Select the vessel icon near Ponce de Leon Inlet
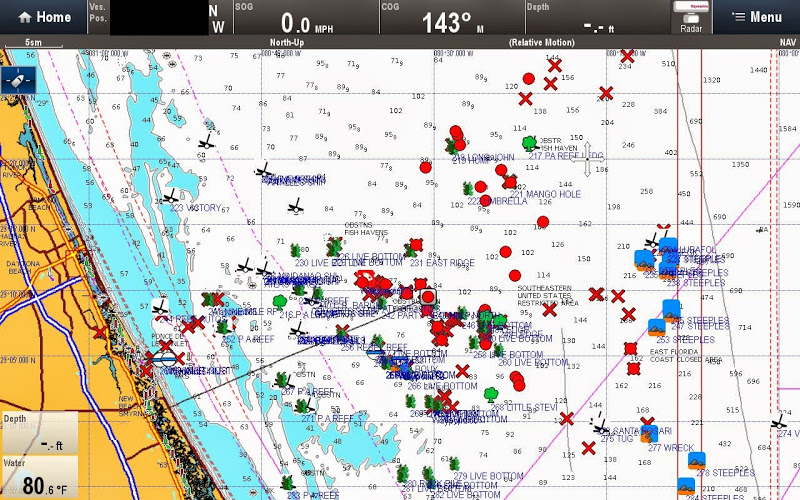 click(x=164, y=359)
